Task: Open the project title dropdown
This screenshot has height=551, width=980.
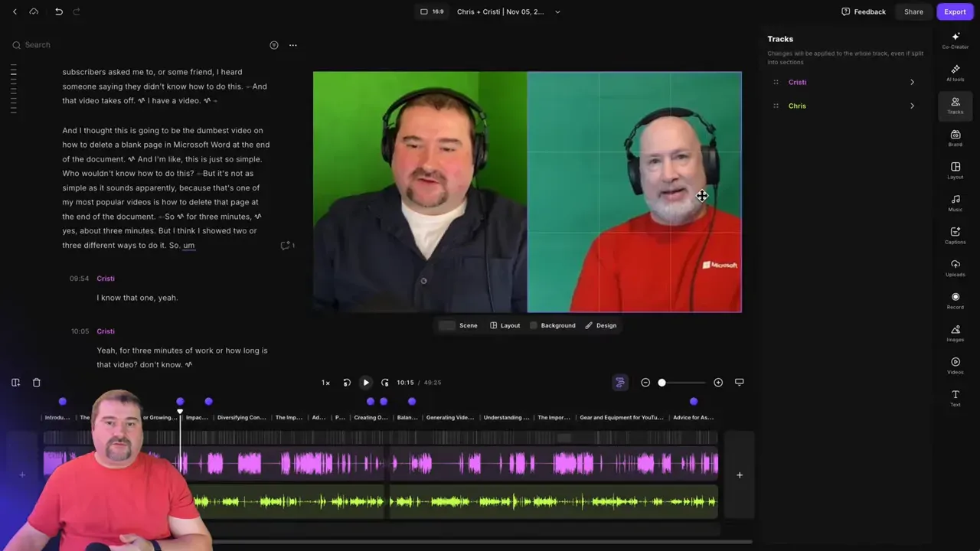Action: pyautogui.click(x=557, y=11)
